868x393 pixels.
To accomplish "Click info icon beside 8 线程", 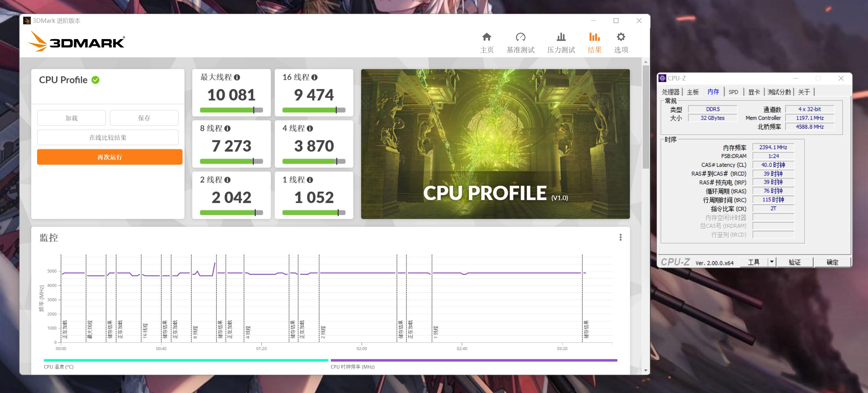I will tap(227, 129).
